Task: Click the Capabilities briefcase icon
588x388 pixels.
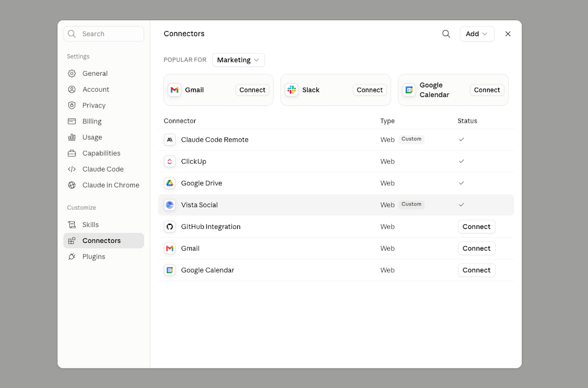Action: pyautogui.click(x=72, y=153)
